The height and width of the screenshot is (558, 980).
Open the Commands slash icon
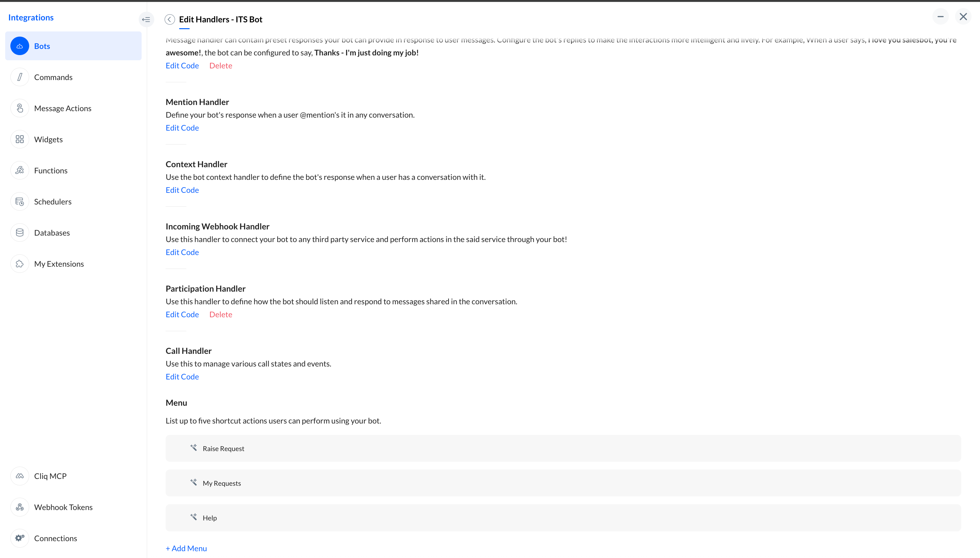tap(19, 77)
